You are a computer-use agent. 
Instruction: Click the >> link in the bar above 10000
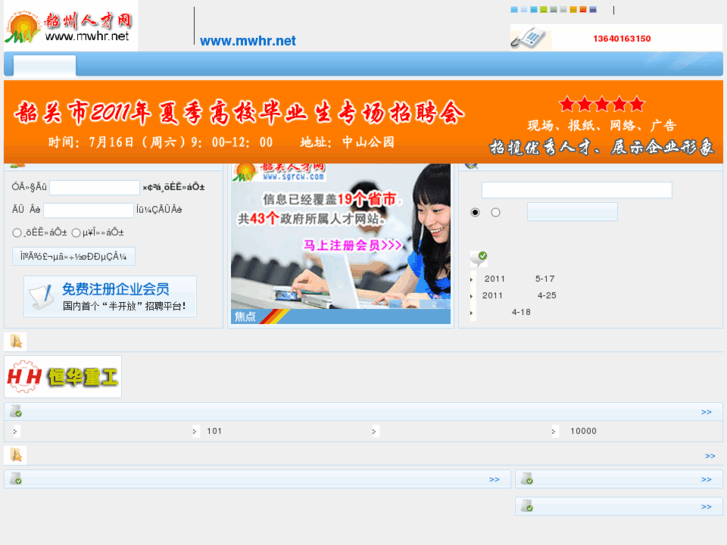[x=706, y=412]
